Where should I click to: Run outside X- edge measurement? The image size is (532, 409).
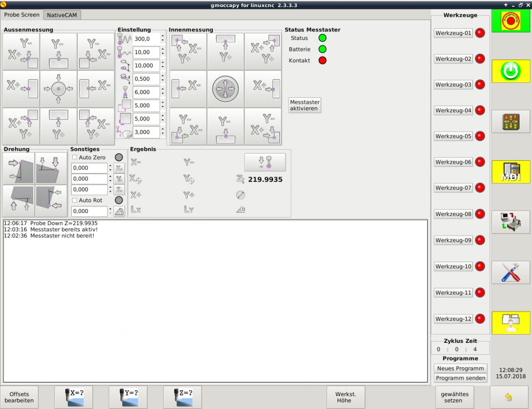point(96,89)
